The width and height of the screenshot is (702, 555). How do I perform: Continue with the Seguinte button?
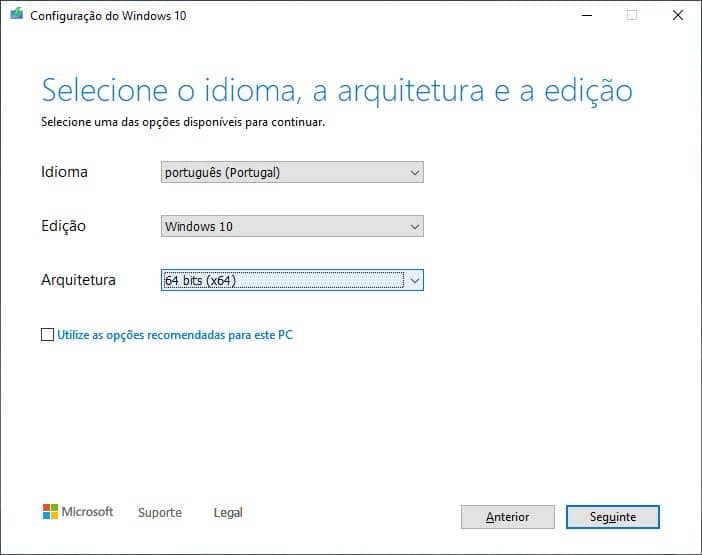[x=612, y=517]
